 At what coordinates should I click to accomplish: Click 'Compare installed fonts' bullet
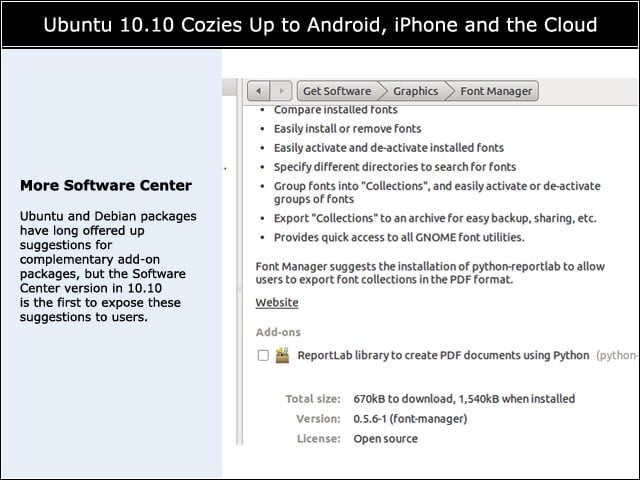336,109
